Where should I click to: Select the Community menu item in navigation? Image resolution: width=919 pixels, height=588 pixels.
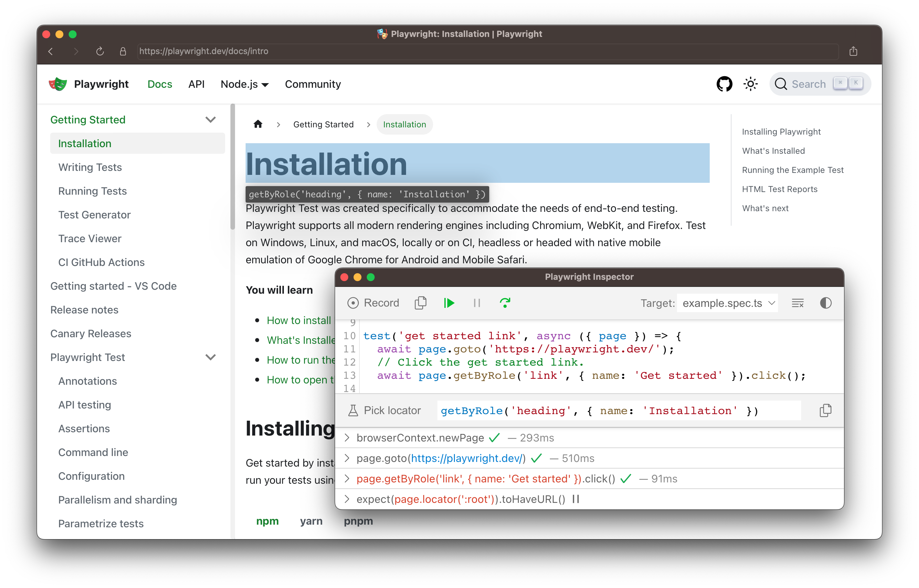312,84
